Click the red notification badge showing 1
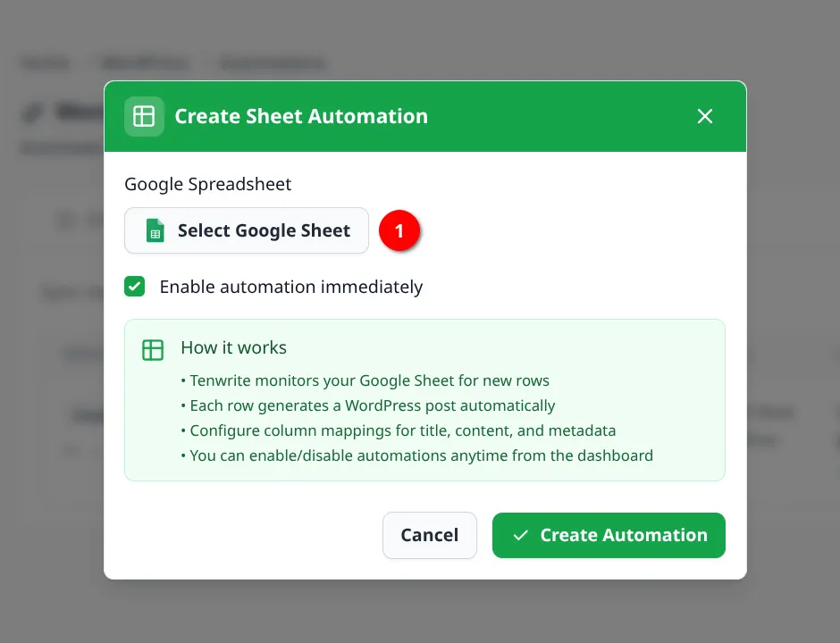 [x=399, y=230]
